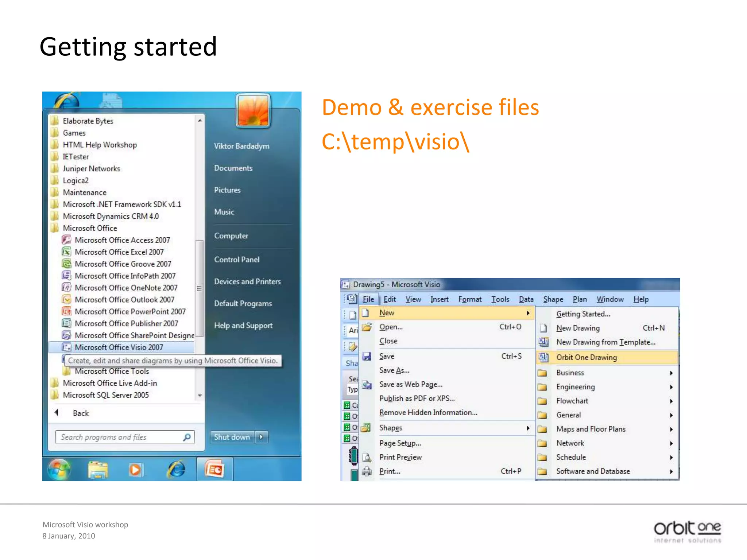747x560 pixels.
Task: Open Default Programs link
Action: point(243,304)
